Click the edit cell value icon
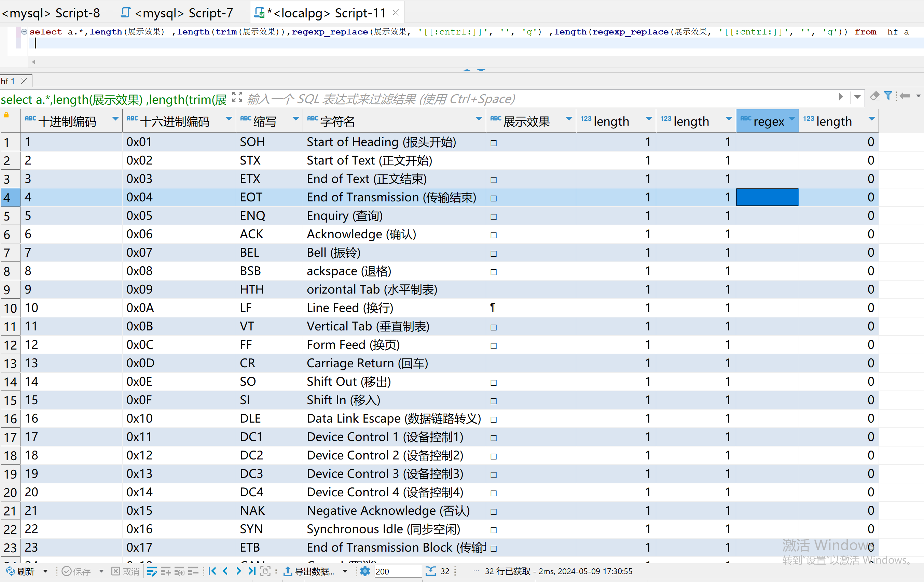The width and height of the screenshot is (924, 582). 152,571
